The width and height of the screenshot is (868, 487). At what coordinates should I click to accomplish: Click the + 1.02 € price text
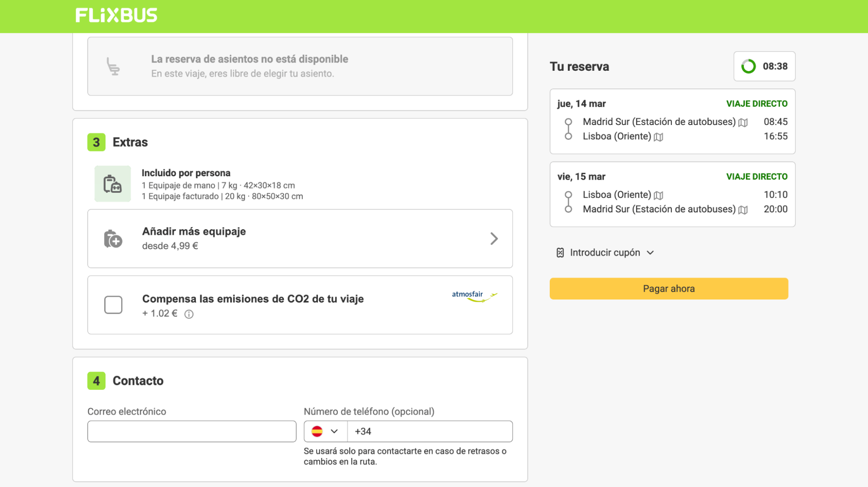click(160, 313)
